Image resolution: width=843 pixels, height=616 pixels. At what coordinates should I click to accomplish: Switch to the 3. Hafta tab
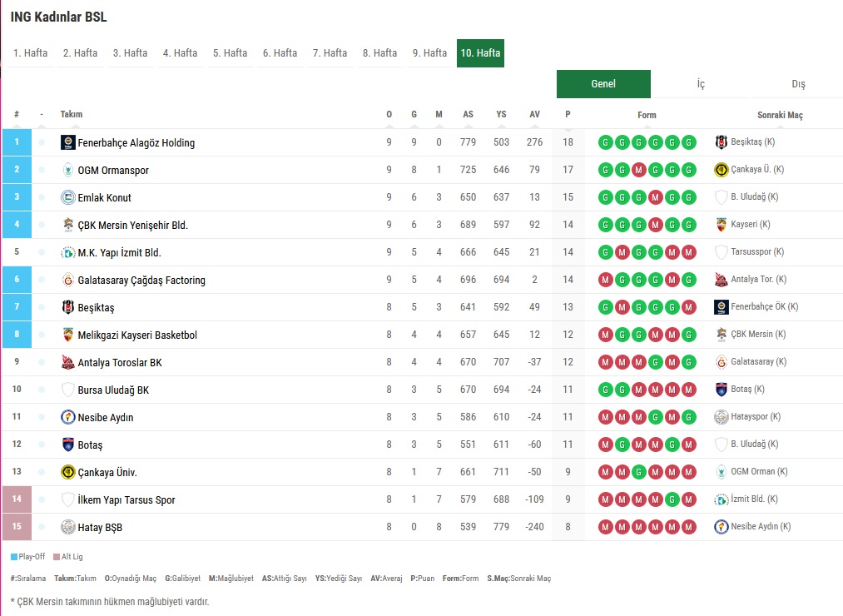tap(130, 53)
